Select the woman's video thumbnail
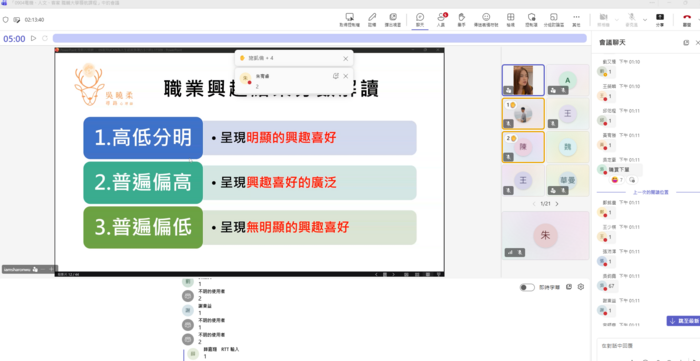 coord(523,80)
